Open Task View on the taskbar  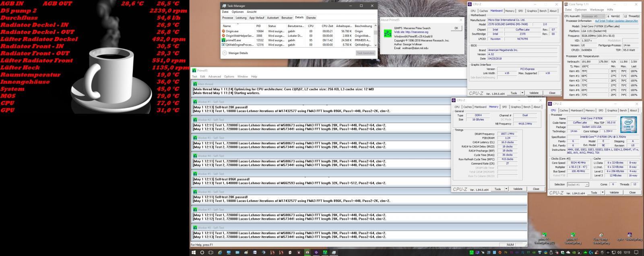click(211, 252)
